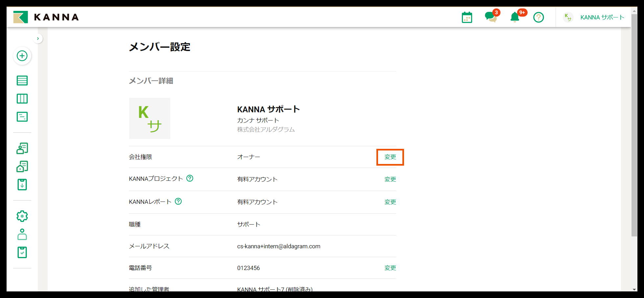Click the profile person icon in the sidebar
The image size is (644, 298).
(22, 234)
